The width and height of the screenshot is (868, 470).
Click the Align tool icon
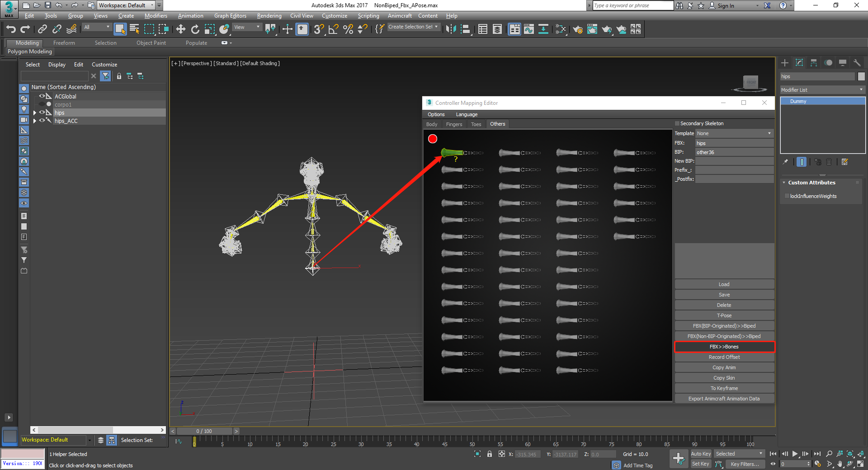click(466, 29)
